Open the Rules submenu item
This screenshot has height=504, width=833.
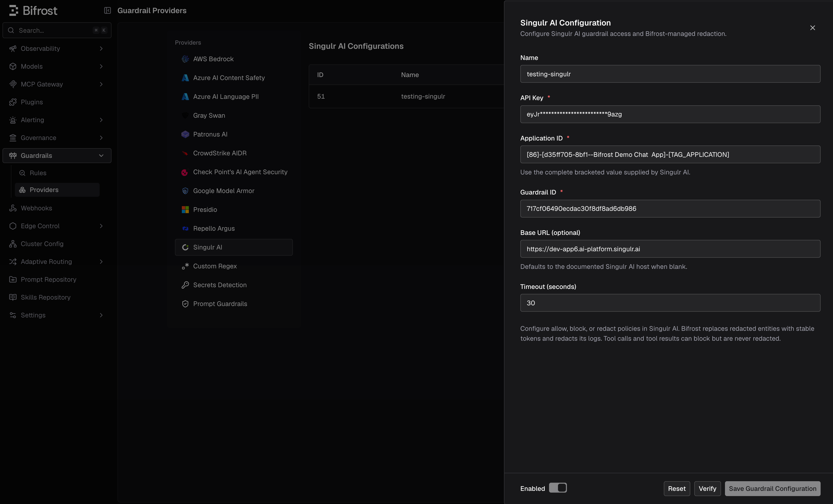click(x=57, y=173)
